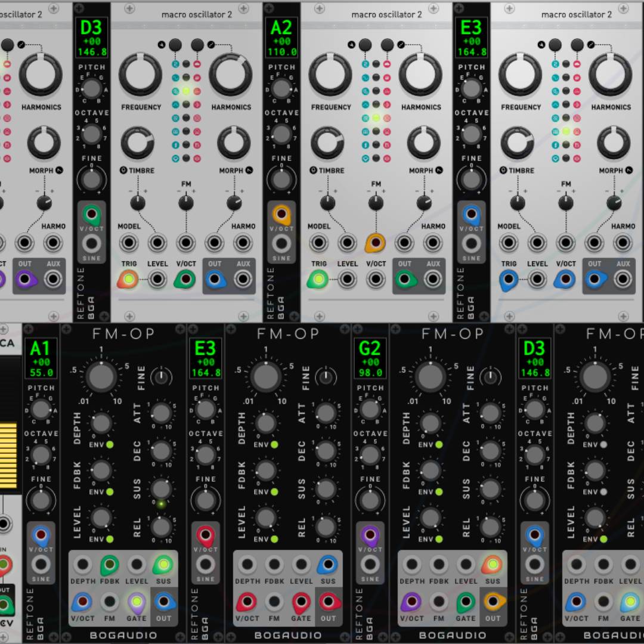Click the A2 110.0 pitch display
Screen dimensions: 644x644
pyautogui.click(x=281, y=38)
